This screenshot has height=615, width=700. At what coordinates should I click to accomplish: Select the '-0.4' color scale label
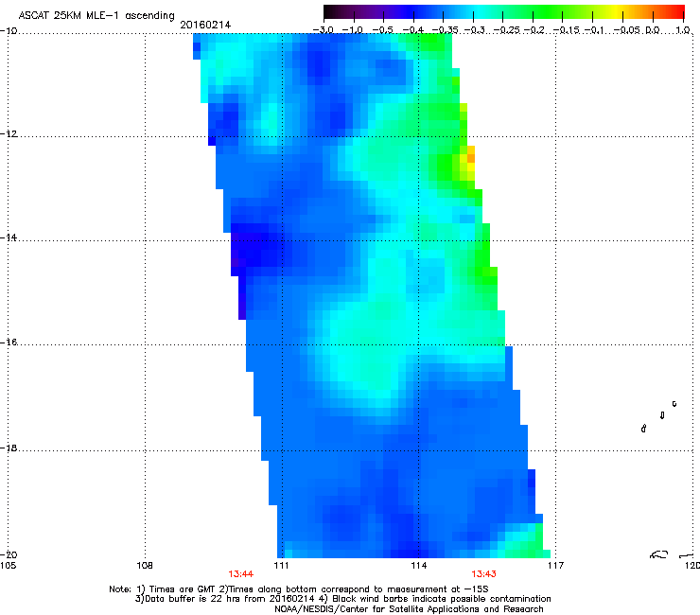[x=413, y=30]
